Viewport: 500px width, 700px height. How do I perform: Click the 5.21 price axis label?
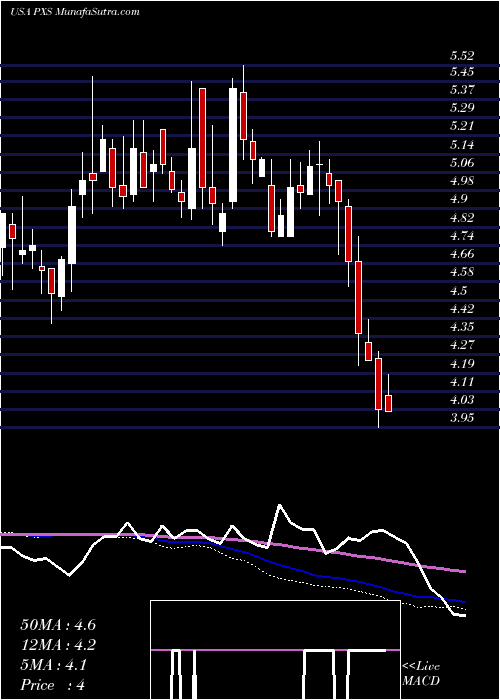[462, 126]
